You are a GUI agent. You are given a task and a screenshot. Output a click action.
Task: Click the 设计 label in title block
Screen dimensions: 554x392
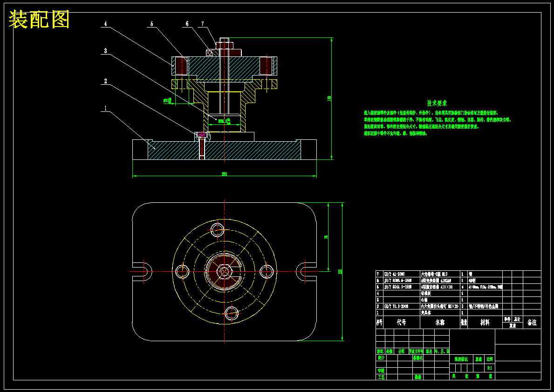[x=381, y=358]
